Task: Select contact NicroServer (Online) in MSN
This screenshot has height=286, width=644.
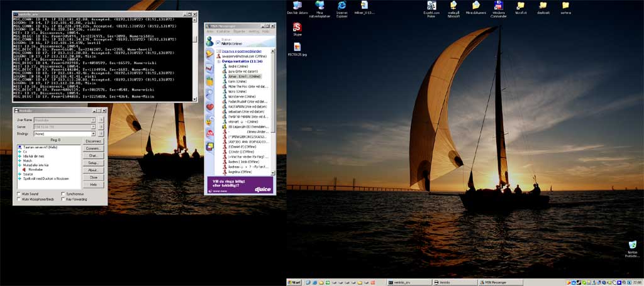Action: click(x=241, y=96)
